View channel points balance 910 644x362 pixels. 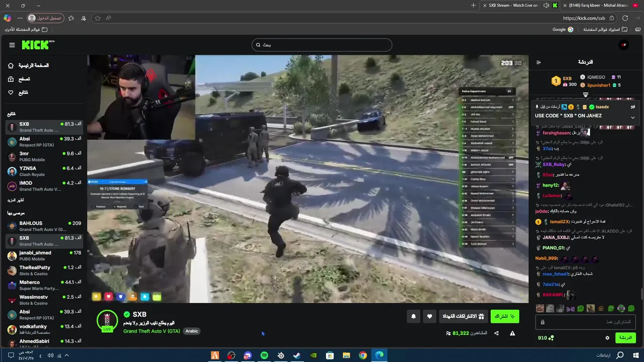click(546, 338)
